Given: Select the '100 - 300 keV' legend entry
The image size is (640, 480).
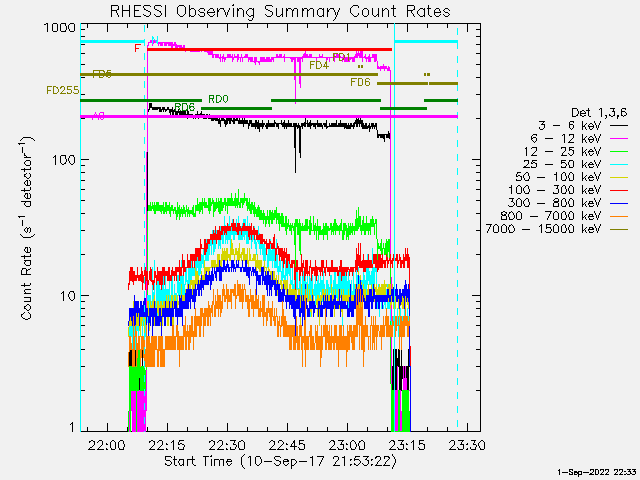Looking at the screenshot, I should (x=568, y=190).
